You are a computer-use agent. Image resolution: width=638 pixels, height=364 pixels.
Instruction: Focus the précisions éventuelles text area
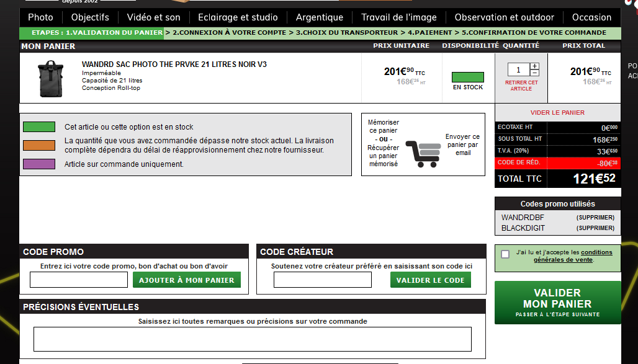coord(253,339)
